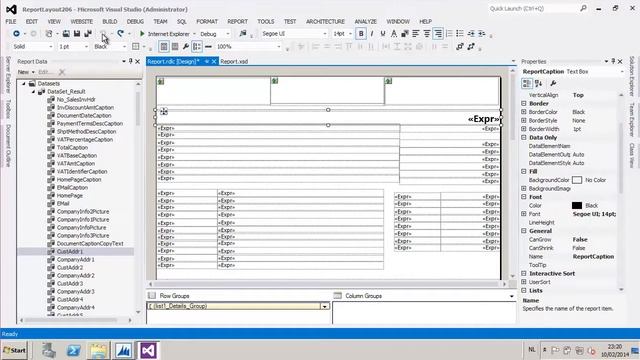Image resolution: width=640 pixels, height=360 pixels.
Task: Select the No_SalesInvHdr dataset field
Action: click(76, 99)
